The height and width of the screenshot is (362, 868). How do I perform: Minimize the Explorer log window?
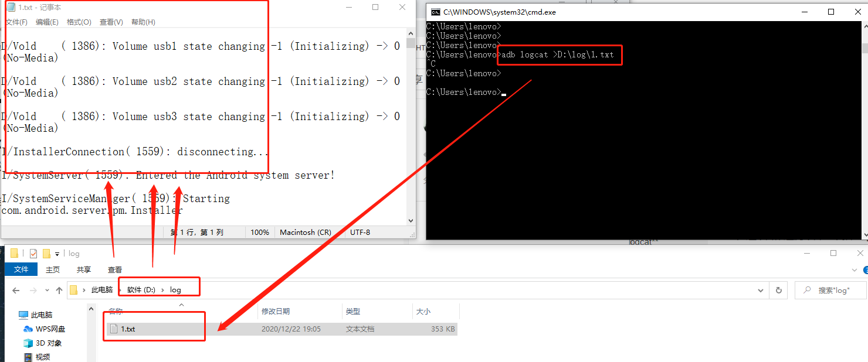pos(806,254)
